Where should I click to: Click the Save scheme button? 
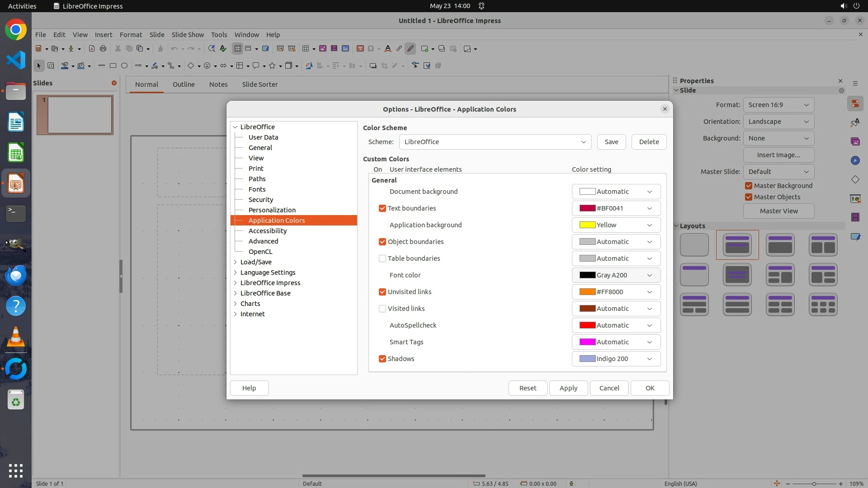point(611,142)
